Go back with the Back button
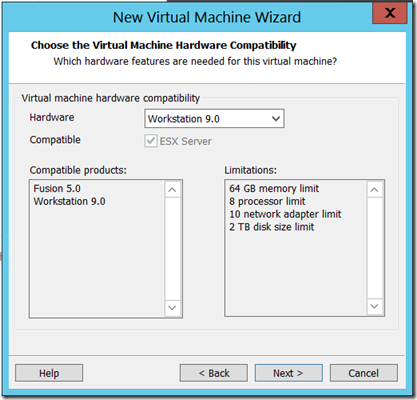Screen dimensions: 417x400 tap(214, 373)
